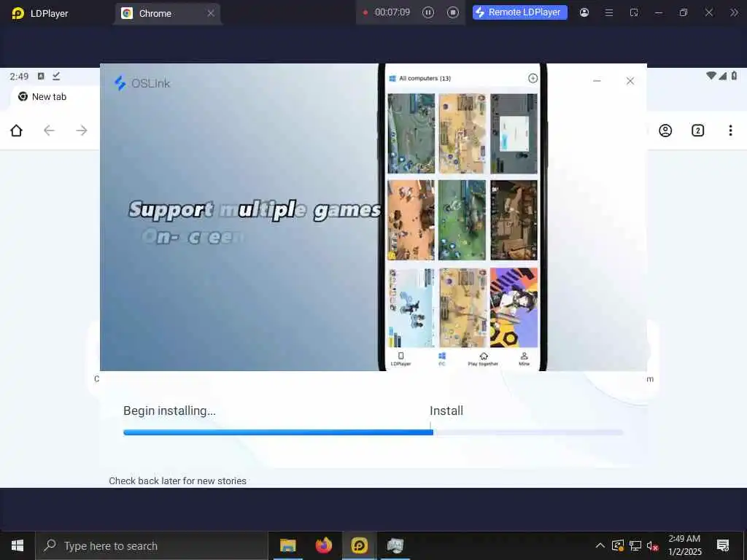747x560 pixels.
Task: Click 'All computers (13)' heading
Action: 425,78
